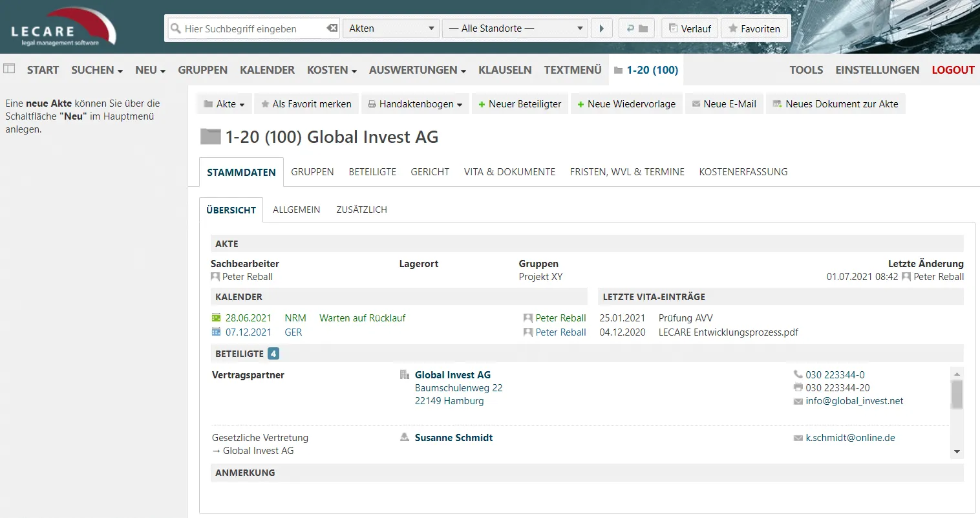Clear the search field with the backspace icon
Viewport: 980px width, 518px height.
332,28
